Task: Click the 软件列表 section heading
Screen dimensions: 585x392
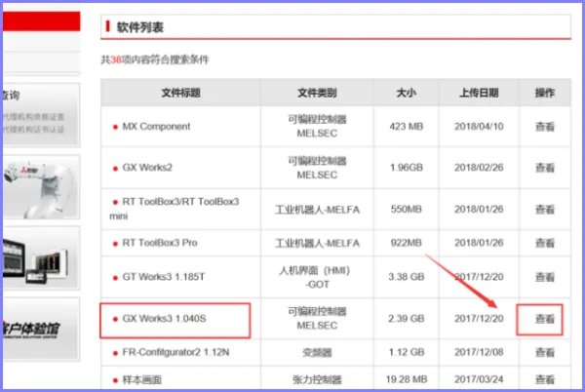Action: coord(139,27)
